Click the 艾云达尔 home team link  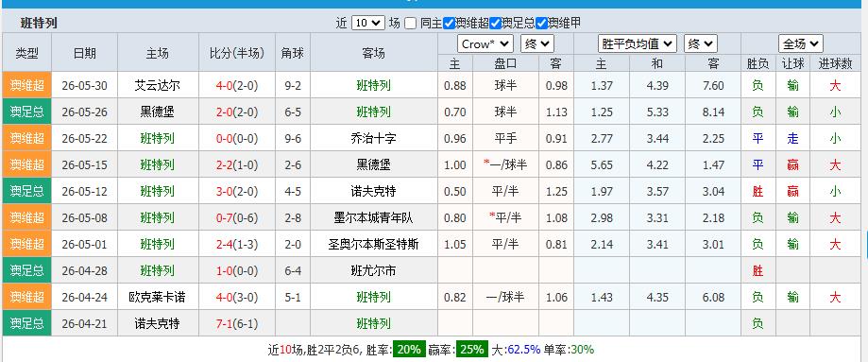pyautogui.click(x=158, y=85)
